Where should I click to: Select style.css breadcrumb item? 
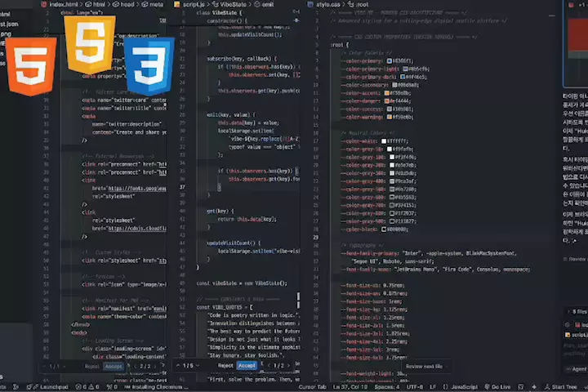coord(327,5)
